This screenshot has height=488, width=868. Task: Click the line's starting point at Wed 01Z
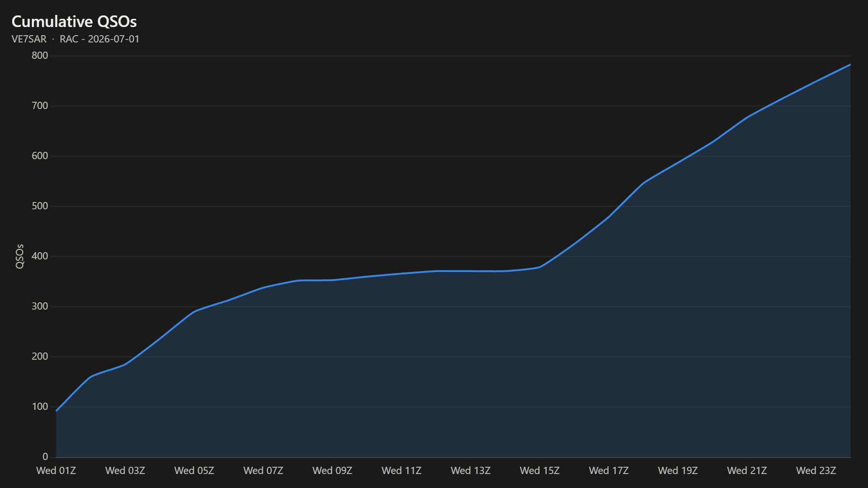pos(56,411)
